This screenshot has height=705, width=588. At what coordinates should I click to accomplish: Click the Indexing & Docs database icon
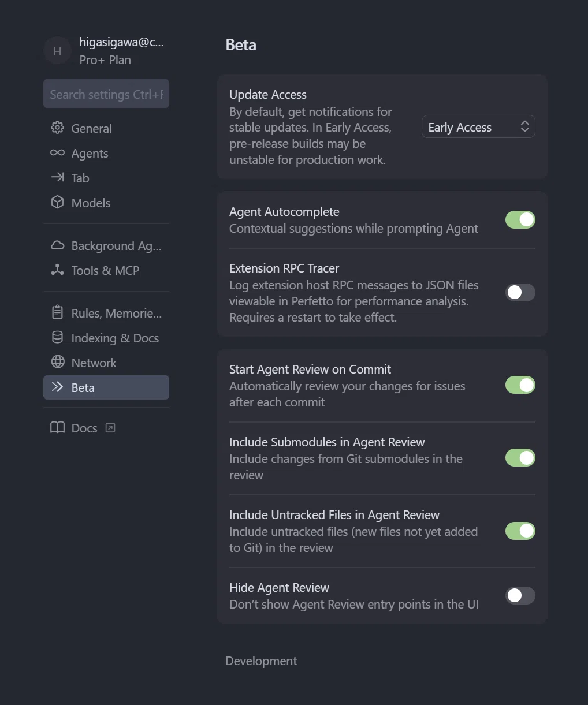57,337
